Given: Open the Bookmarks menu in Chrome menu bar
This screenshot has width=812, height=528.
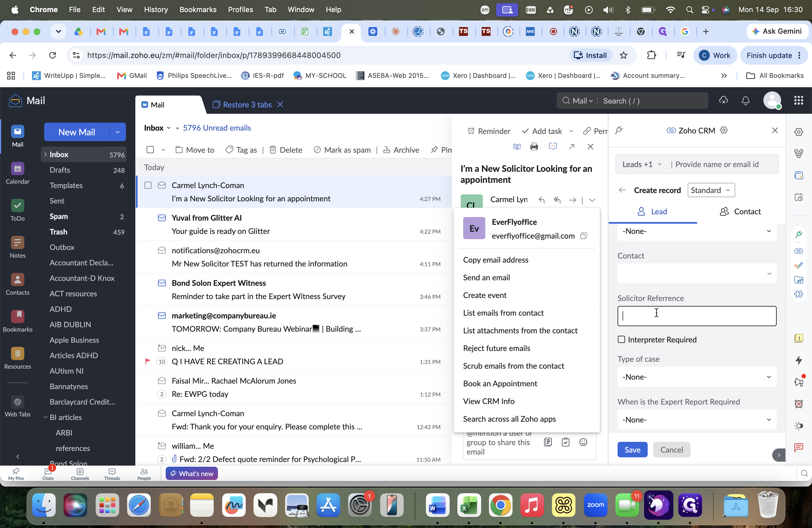Looking at the screenshot, I should pyautogui.click(x=198, y=10).
